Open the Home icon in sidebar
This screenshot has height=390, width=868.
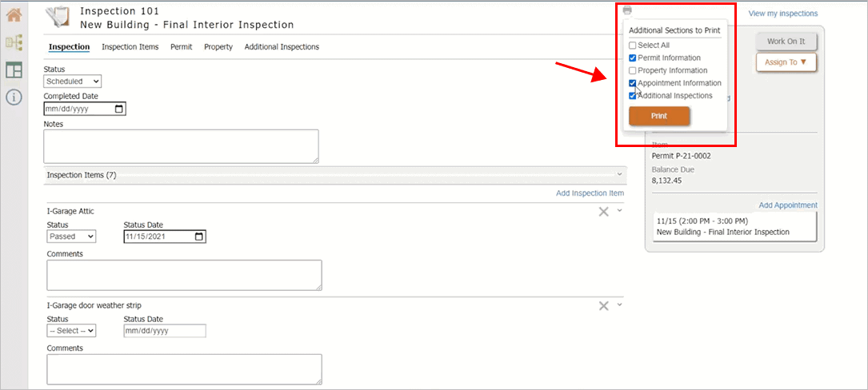click(14, 14)
